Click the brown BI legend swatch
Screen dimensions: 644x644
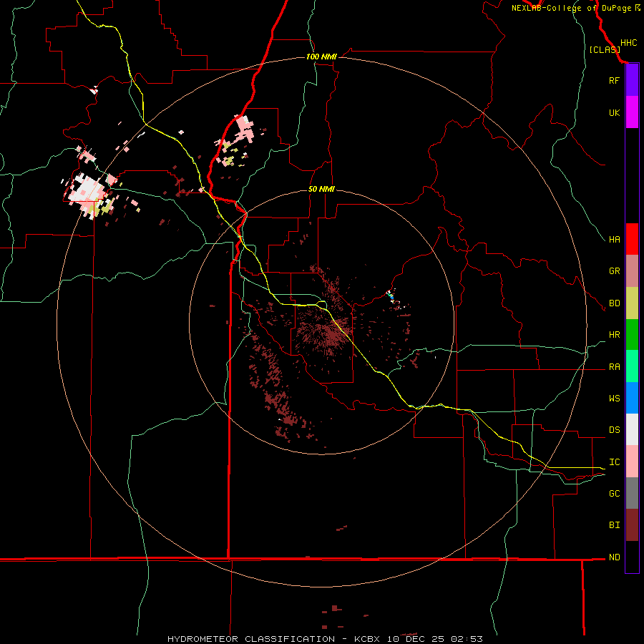pos(632,525)
